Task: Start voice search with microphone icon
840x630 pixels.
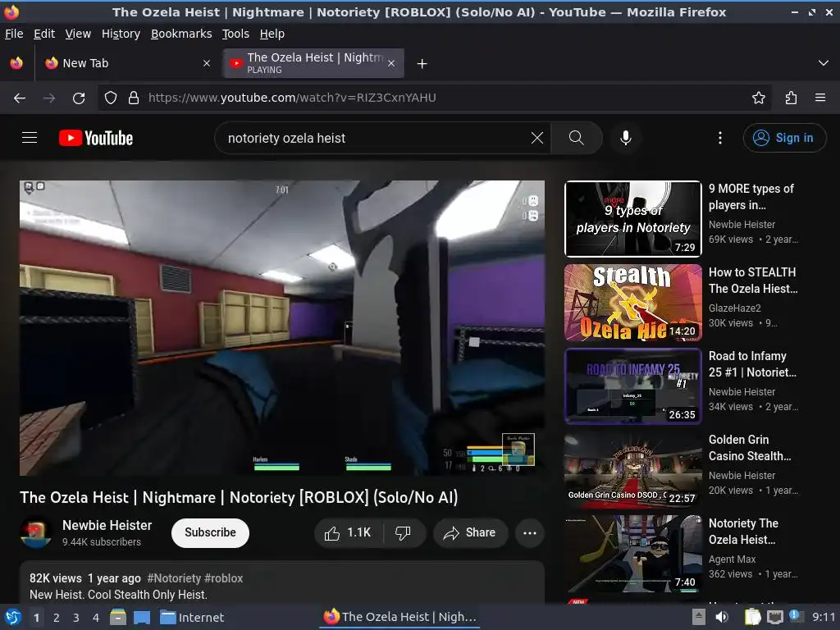Action: click(625, 138)
